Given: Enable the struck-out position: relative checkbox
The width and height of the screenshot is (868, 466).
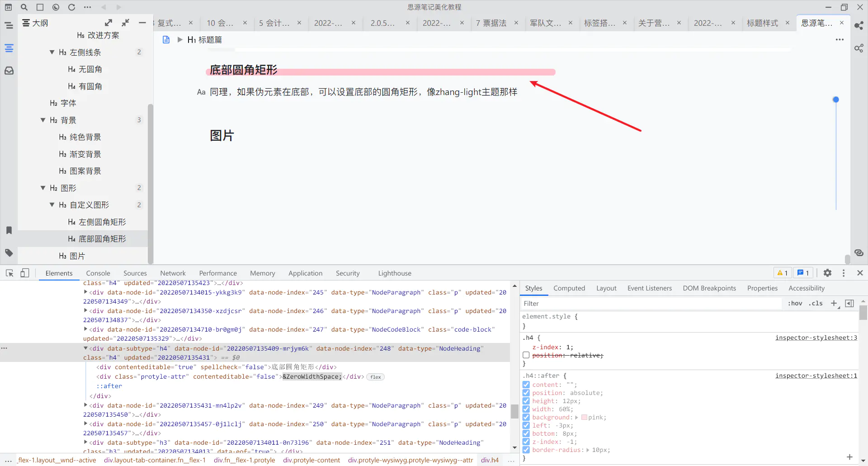Looking at the screenshot, I should click(526, 355).
